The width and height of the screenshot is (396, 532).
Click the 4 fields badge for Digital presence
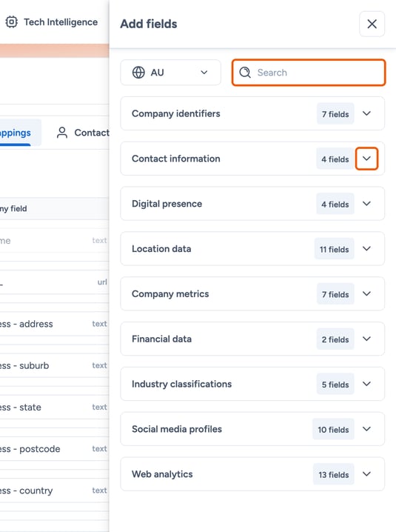click(x=335, y=205)
